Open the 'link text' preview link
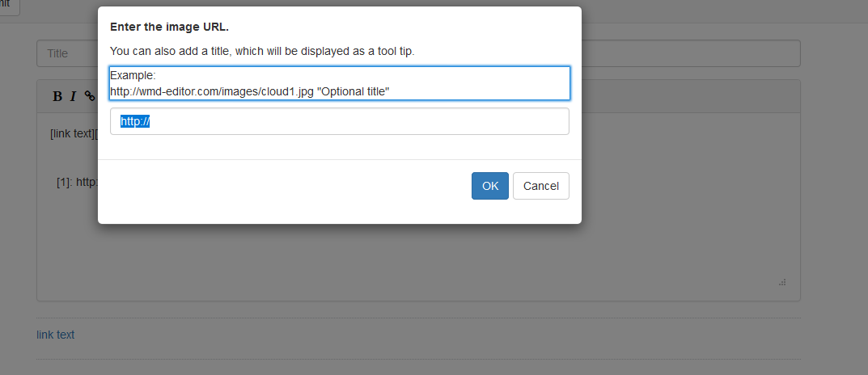The image size is (868, 375). coord(55,335)
